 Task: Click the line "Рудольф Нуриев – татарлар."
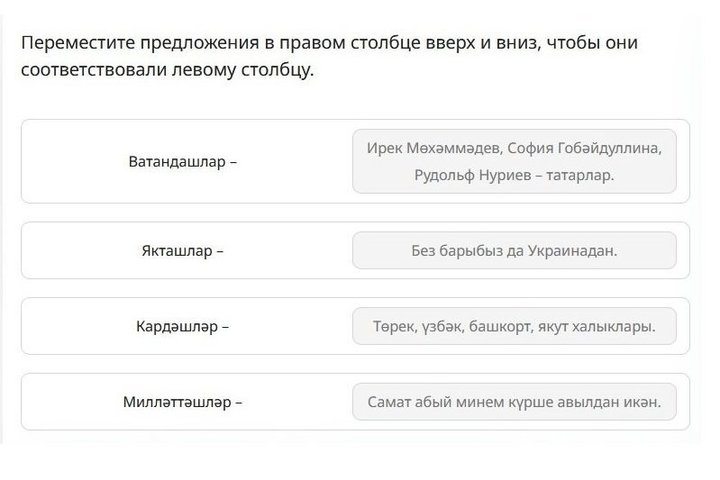coord(514,175)
